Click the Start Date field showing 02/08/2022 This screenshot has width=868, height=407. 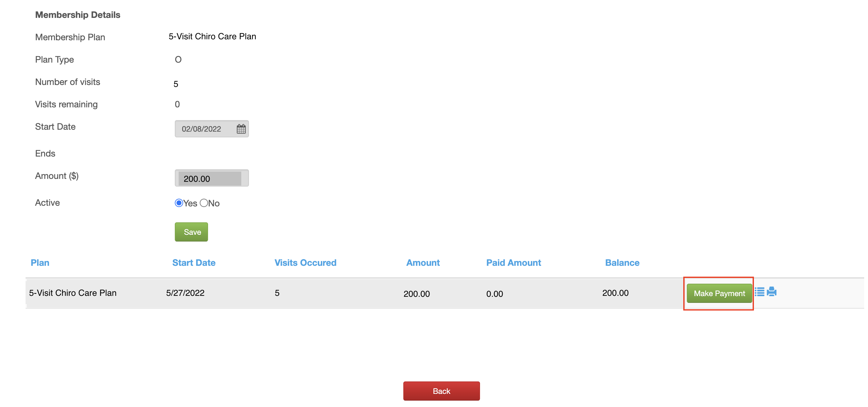pos(212,129)
